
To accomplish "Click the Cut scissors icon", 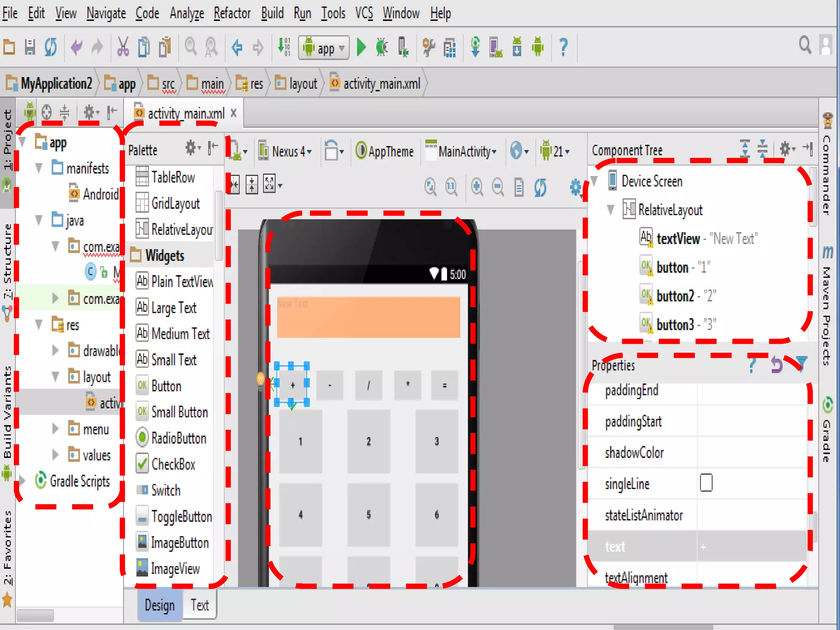I will coord(123,47).
